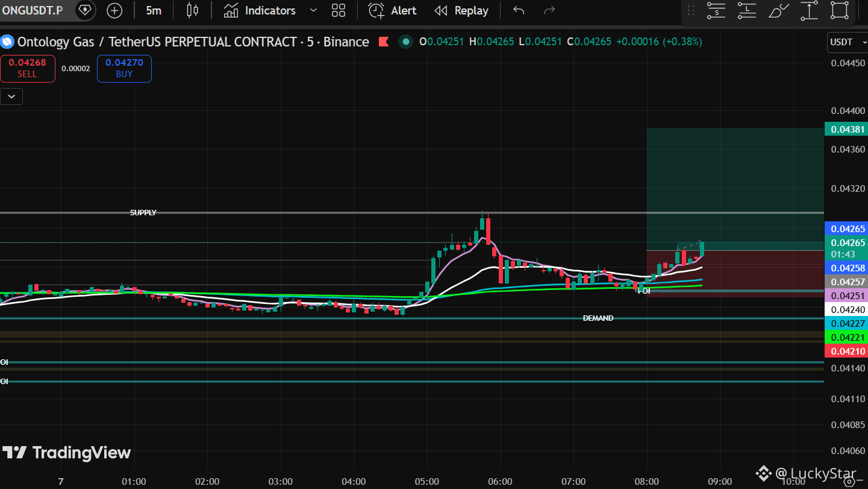Open the Indicators dialog

[x=260, y=10]
